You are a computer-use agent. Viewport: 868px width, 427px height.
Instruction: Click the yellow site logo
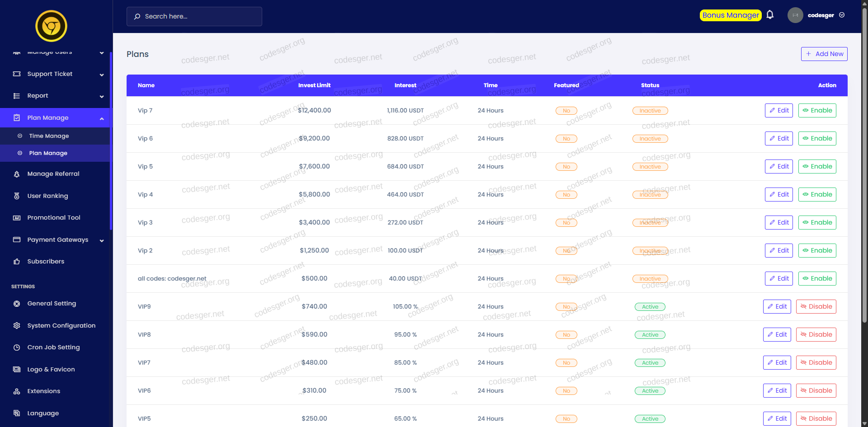(51, 26)
